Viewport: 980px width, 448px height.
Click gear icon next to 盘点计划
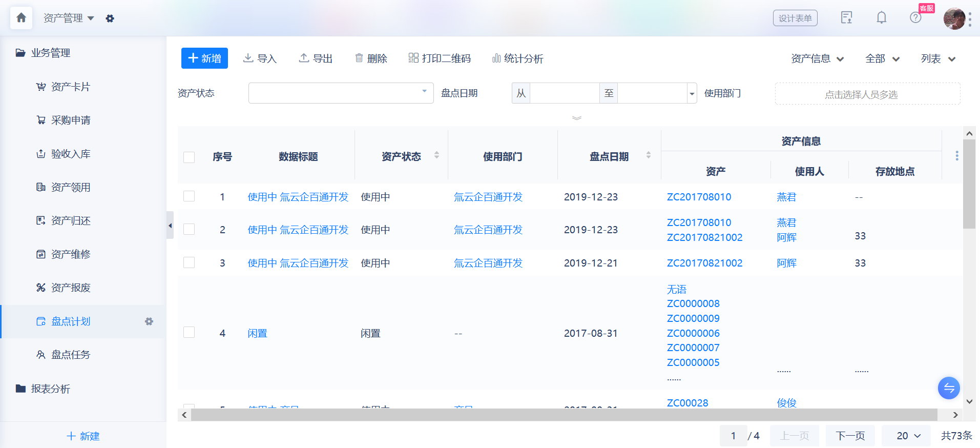(149, 321)
